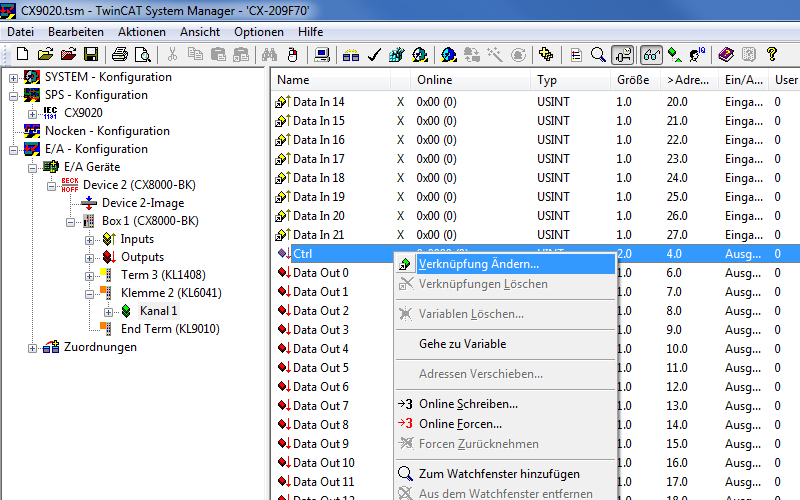Choose Zum Watchfenster hinzufügen entry

(506, 474)
